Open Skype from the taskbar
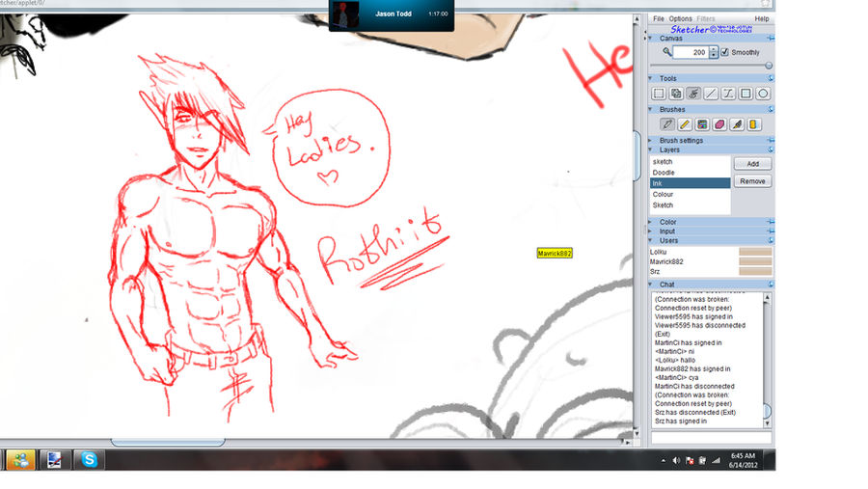The image size is (868, 489). pyautogui.click(x=89, y=459)
